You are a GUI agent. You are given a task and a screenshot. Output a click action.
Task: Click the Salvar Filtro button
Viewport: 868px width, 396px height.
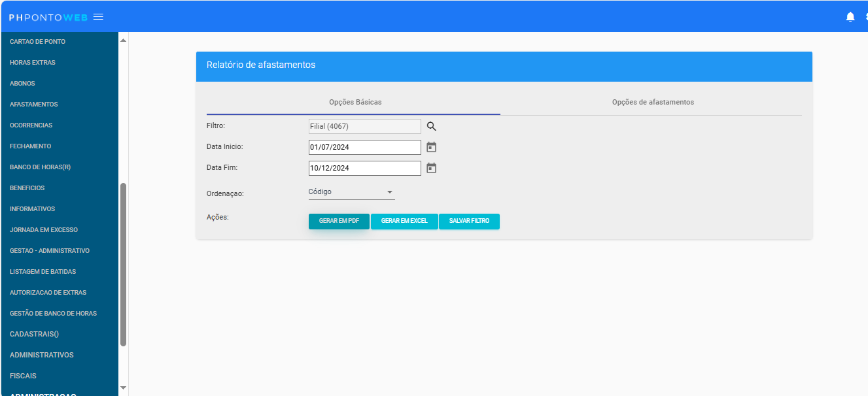click(x=469, y=221)
